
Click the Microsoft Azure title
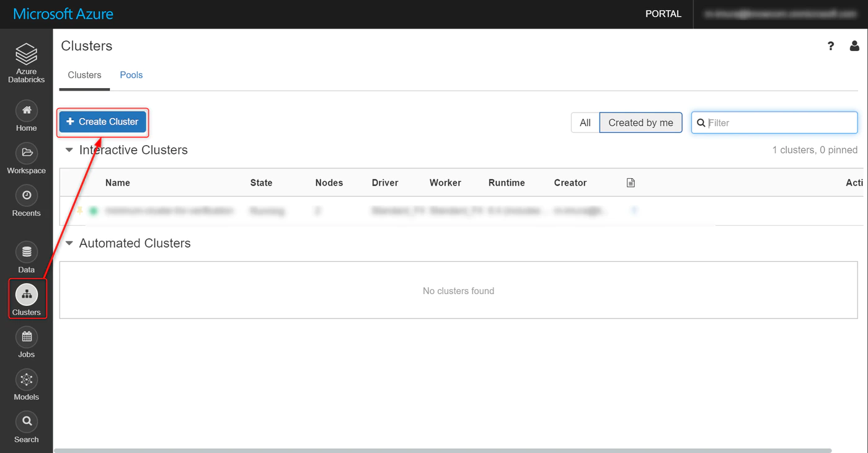tap(63, 14)
